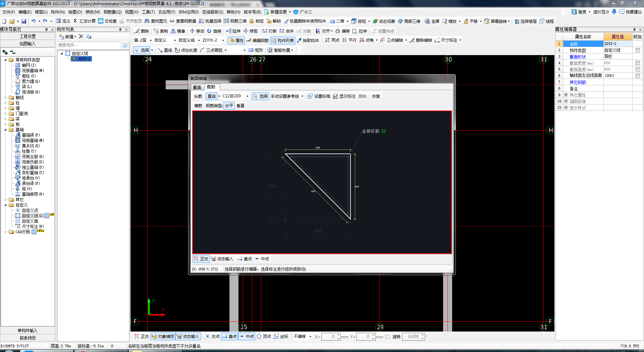Click the Undo arrow icon

[x=33, y=21]
